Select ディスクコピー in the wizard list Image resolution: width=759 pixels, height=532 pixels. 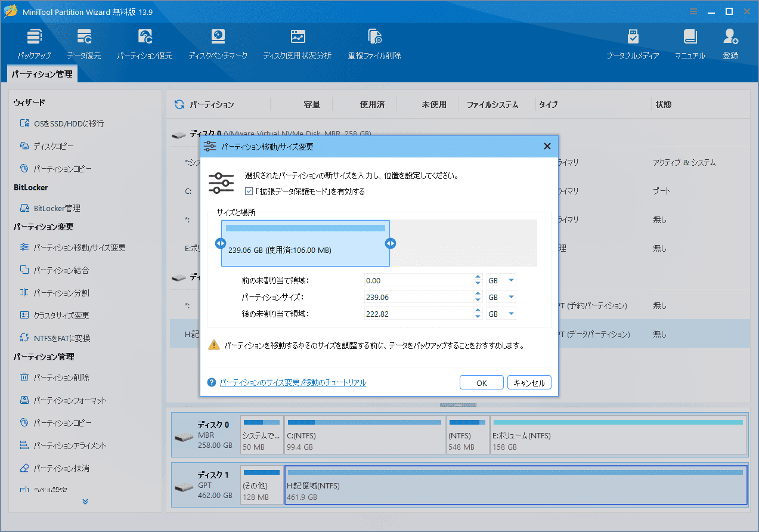47,146
